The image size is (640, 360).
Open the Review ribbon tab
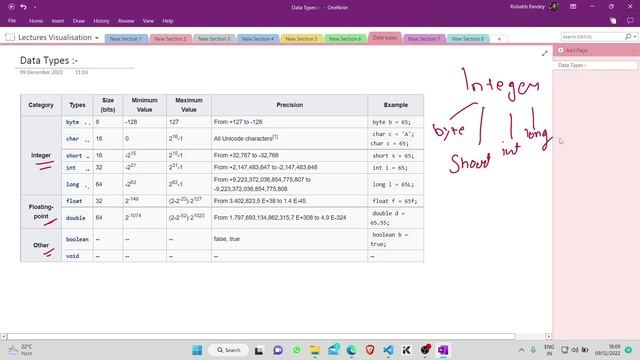point(126,21)
